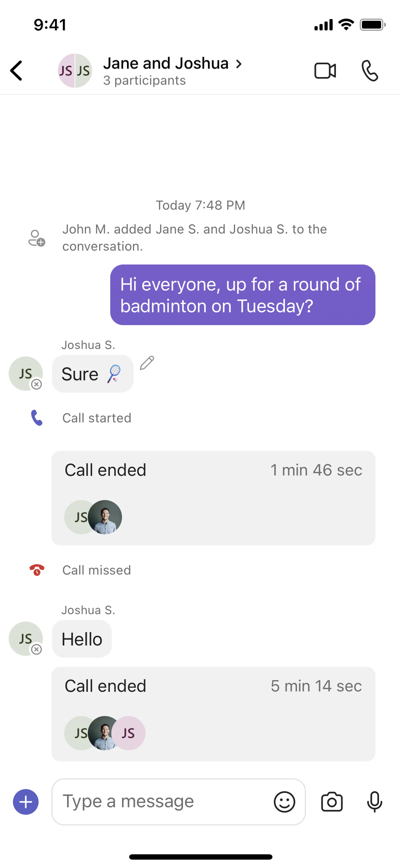Tap the photo avatar in the first call card
This screenshot has width=401, height=868.
tap(105, 517)
